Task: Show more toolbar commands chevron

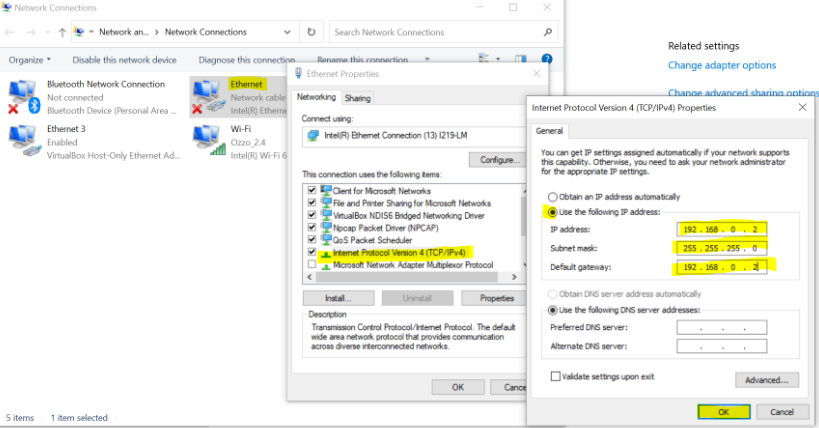Action: [x=427, y=59]
